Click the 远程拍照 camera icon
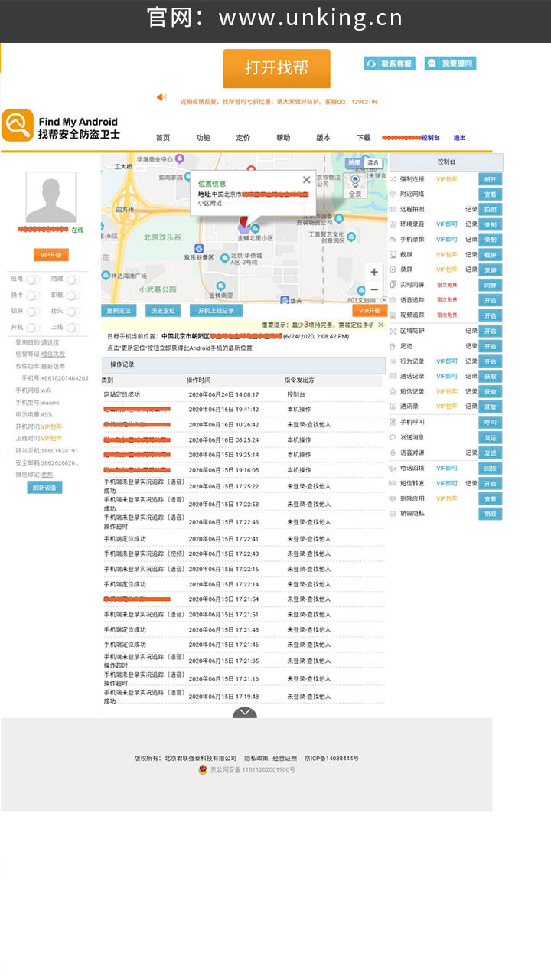The image size is (551, 980). (x=393, y=209)
